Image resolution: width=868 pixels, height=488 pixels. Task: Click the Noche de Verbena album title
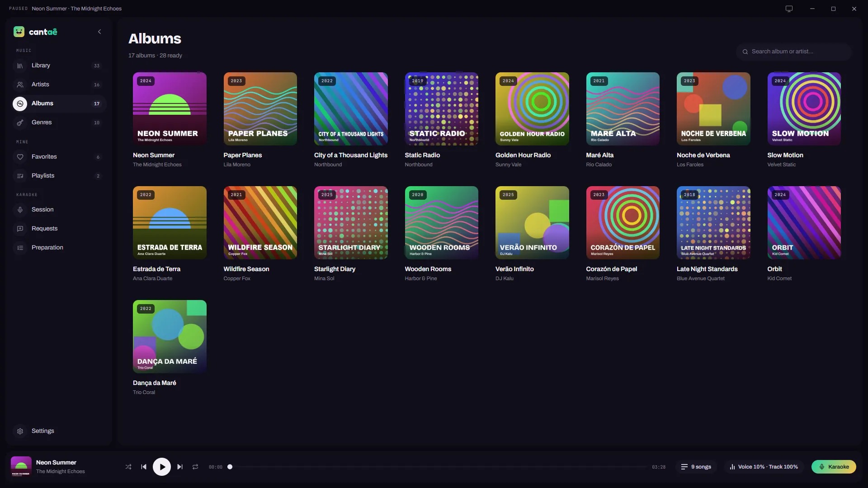pyautogui.click(x=703, y=155)
